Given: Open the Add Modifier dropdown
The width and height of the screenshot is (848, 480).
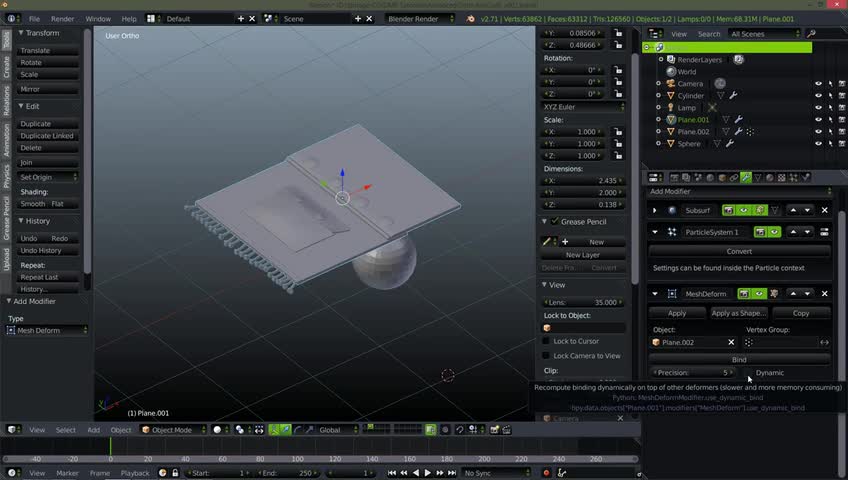Looking at the screenshot, I should click(x=740, y=191).
